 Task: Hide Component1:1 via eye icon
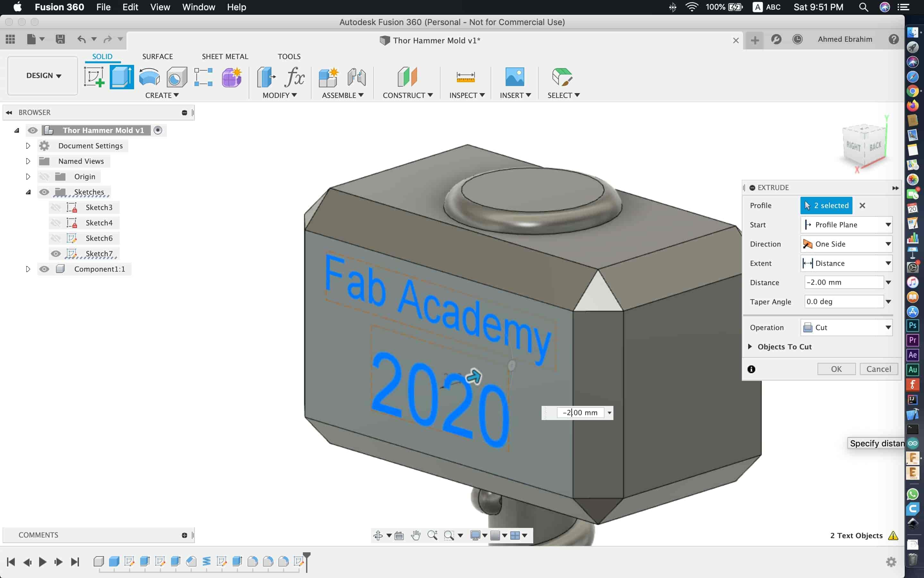[x=44, y=269]
